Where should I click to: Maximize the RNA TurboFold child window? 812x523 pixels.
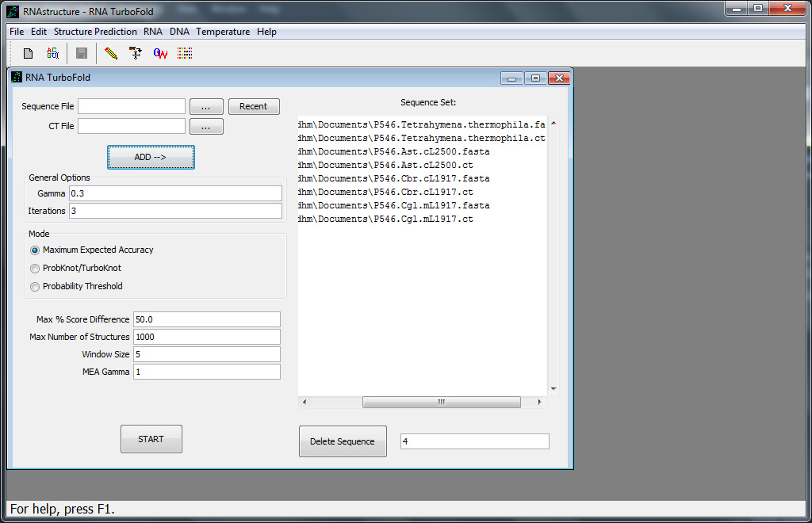[535, 78]
